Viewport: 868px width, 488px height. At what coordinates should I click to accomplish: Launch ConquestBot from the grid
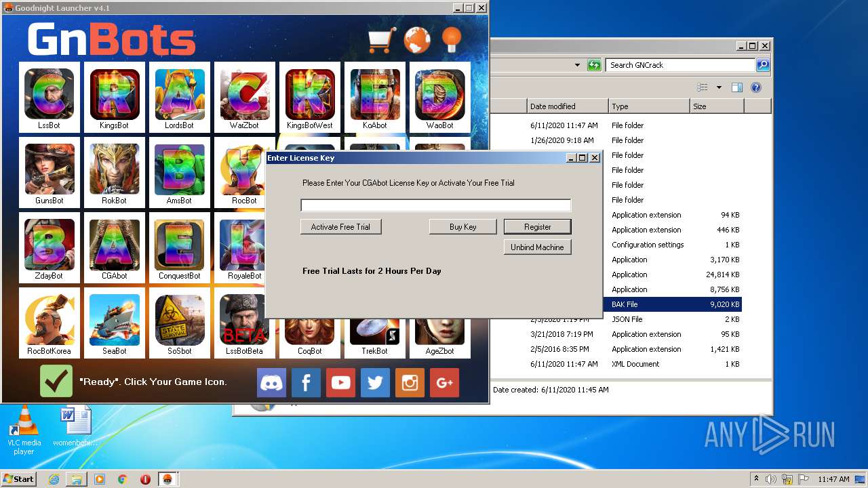(179, 247)
